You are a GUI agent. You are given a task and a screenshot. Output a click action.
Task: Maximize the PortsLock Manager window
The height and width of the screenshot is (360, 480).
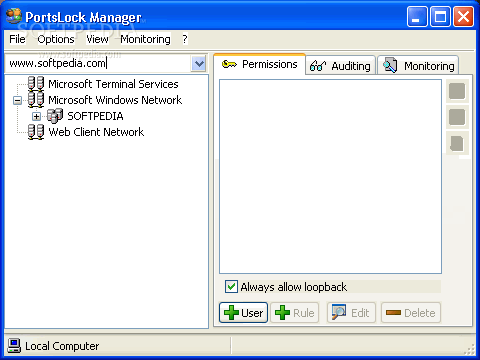coord(440,16)
